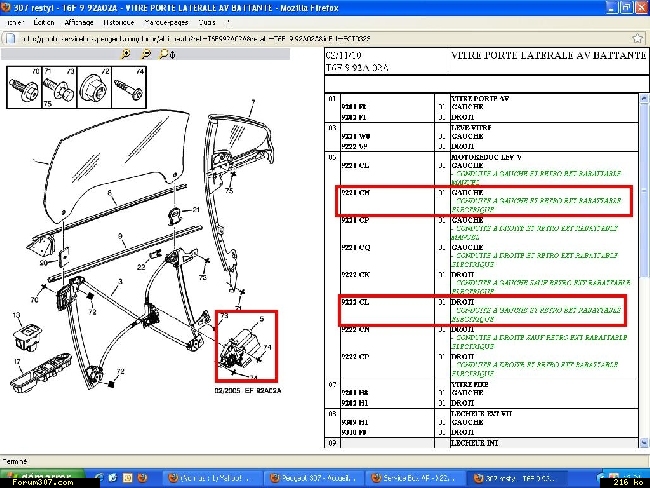The width and height of the screenshot is (650, 488).
Task: Select the fastener thumbnail numbered 71 and 73
Action: pos(59,87)
